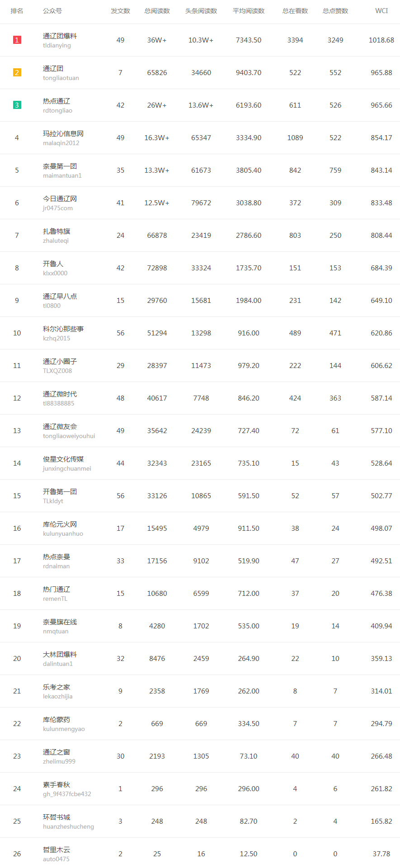Open the 库伦蒙药 account
Image resolution: width=400 pixels, height=868 pixels.
pos(56,720)
